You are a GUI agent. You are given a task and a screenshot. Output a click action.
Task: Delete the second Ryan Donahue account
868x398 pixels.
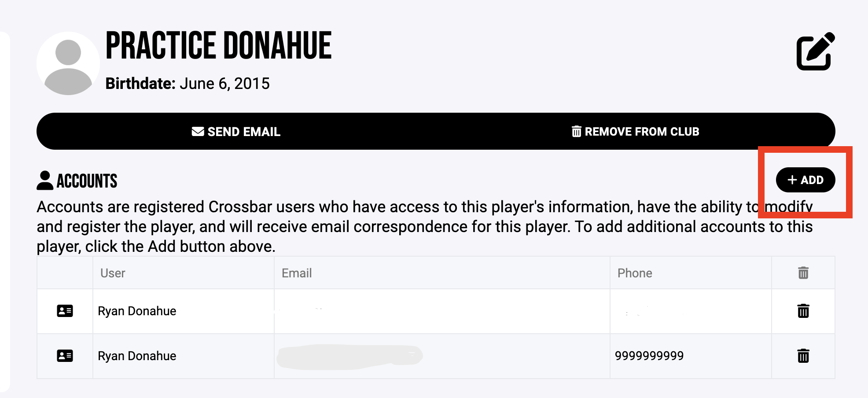pyautogui.click(x=803, y=356)
